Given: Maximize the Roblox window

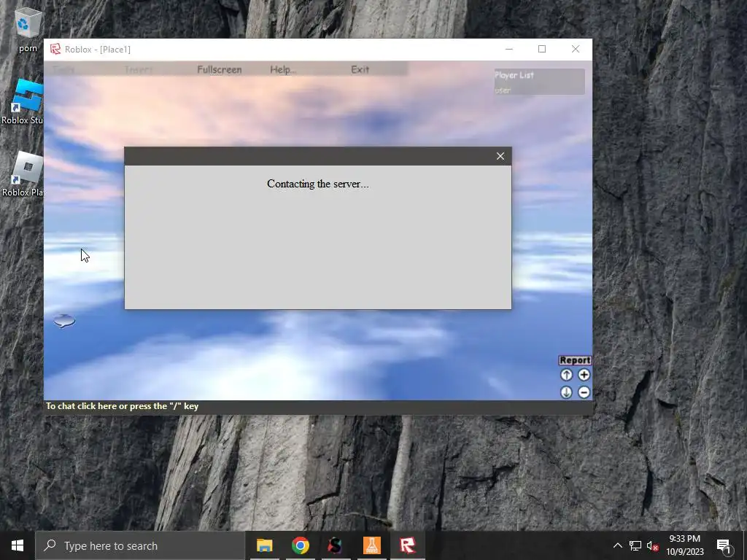Looking at the screenshot, I should click(x=542, y=49).
